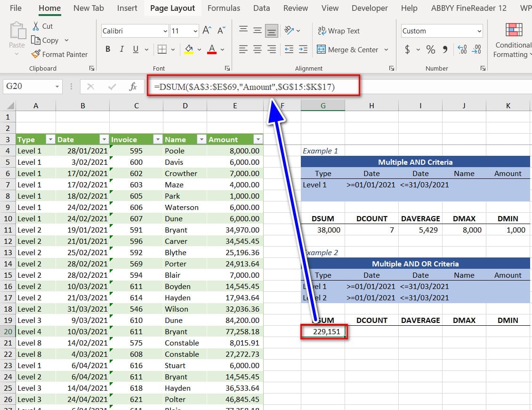532x410 pixels.
Task: Switch to the Formulas tab
Action: 224,8
